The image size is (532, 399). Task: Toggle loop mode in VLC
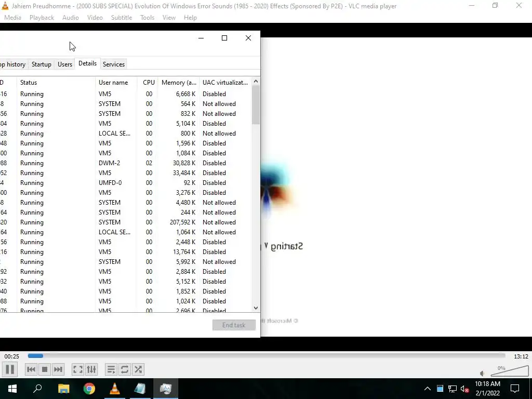(125, 369)
